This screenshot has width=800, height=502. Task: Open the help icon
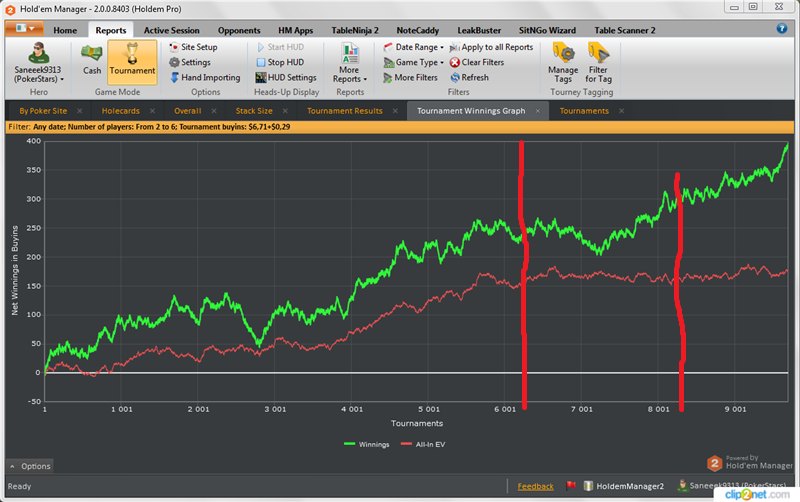pos(781,29)
